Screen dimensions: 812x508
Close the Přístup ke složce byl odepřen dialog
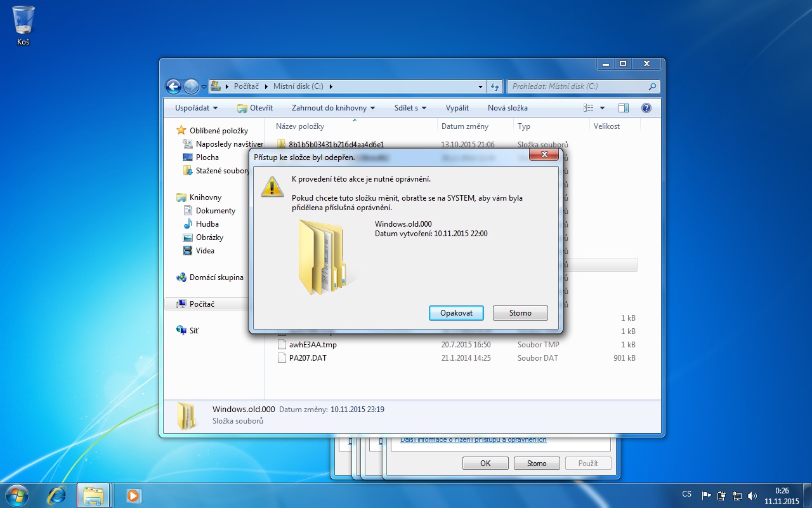click(x=543, y=155)
